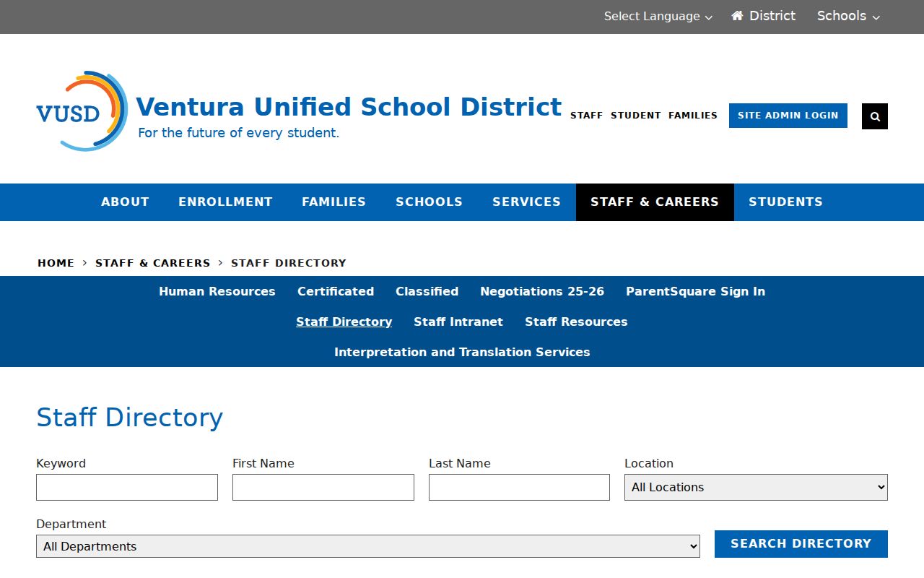The image size is (924, 578).
Task: Open the Staff Intranet link
Action: coord(458,322)
